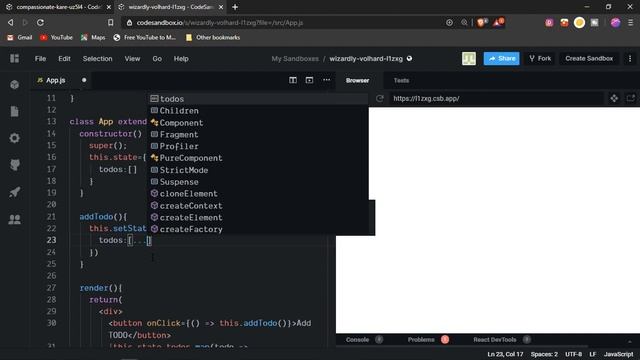Open the Selection menu
Viewport: 640px width, 360px height.
pos(97,59)
